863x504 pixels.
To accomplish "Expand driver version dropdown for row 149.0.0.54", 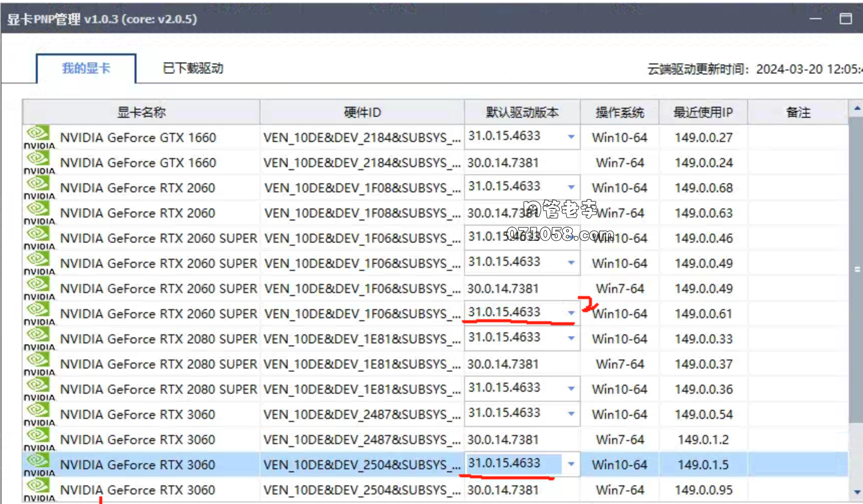I will tap(571, 414).
